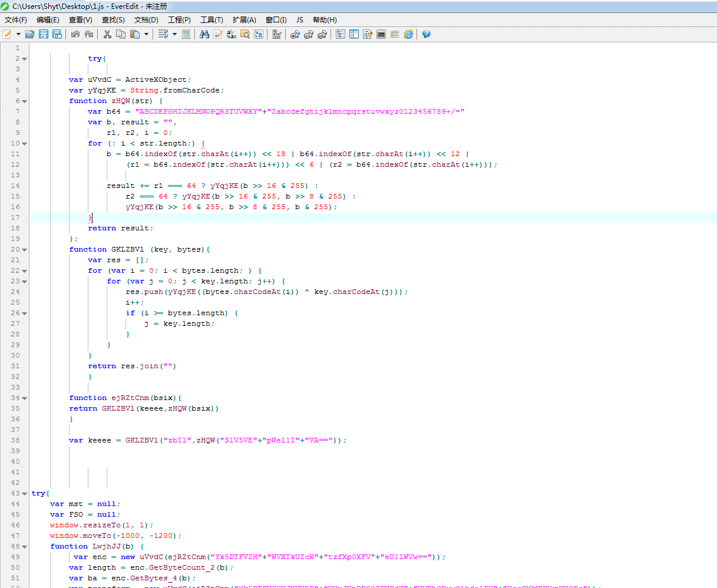Open the 文件(F) menu
The height and width of the screenshot is (588, 717).
point(16,19)
